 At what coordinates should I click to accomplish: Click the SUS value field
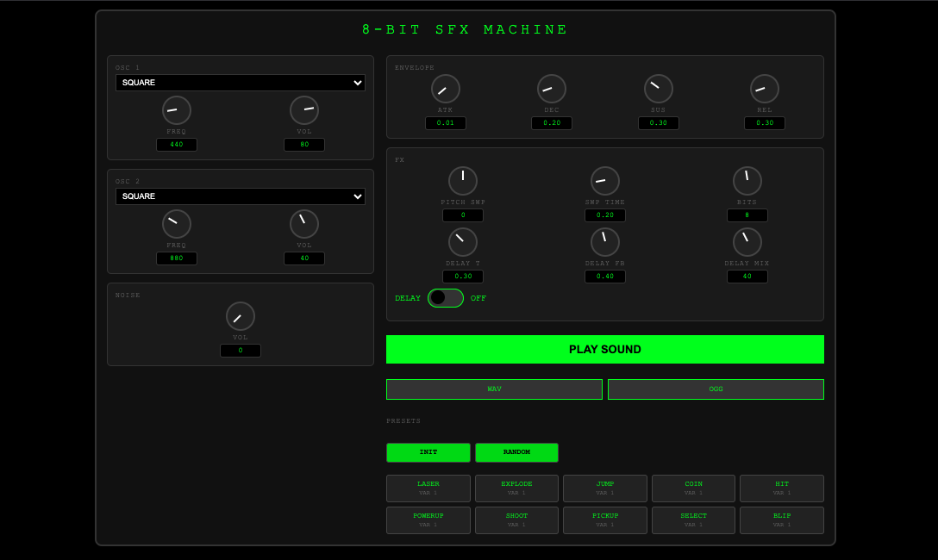click(658, 123)
